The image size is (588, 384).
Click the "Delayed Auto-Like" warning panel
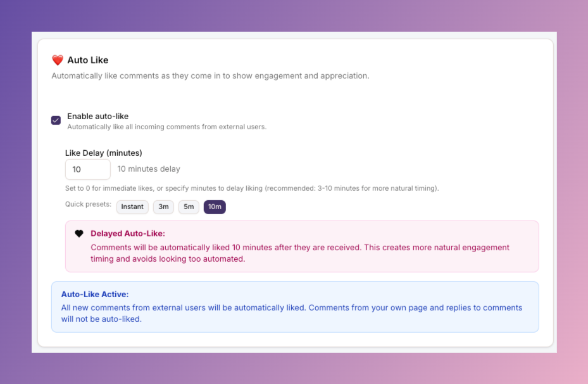(302, 246)
